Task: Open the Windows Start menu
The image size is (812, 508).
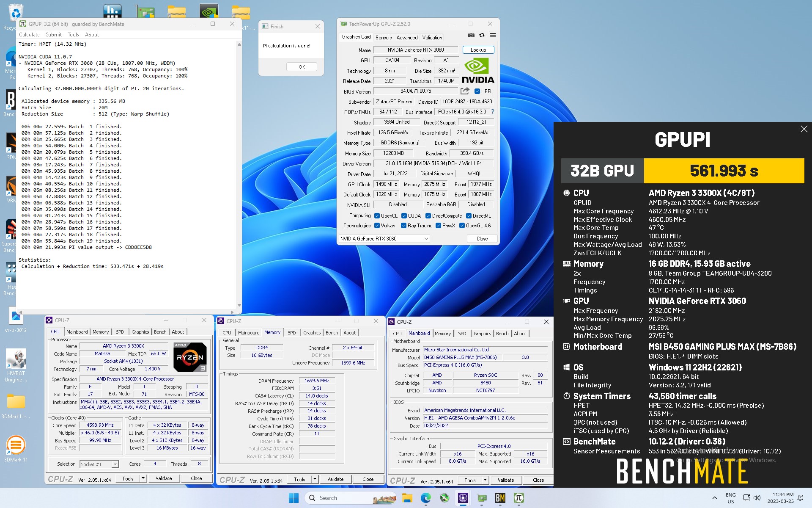Action: click(x=294, y=498)
